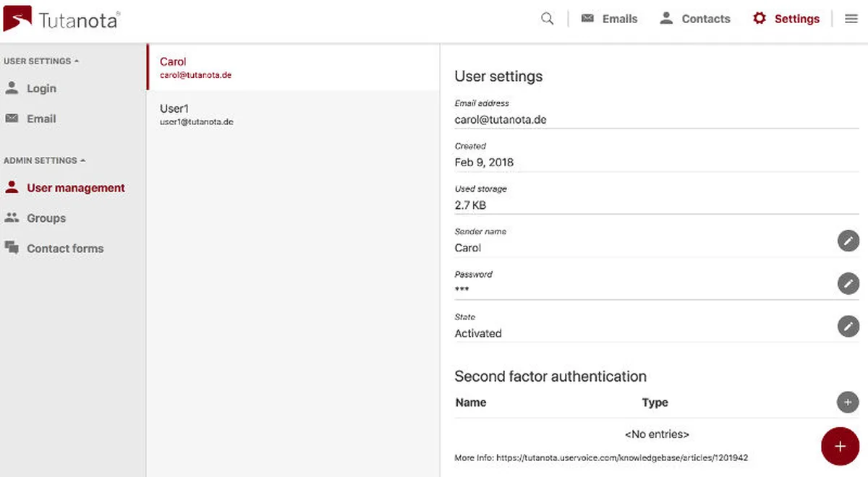Select User management in sidebar
The height and width of the screenshot is (477, 868).
click(x=75, y=188)
